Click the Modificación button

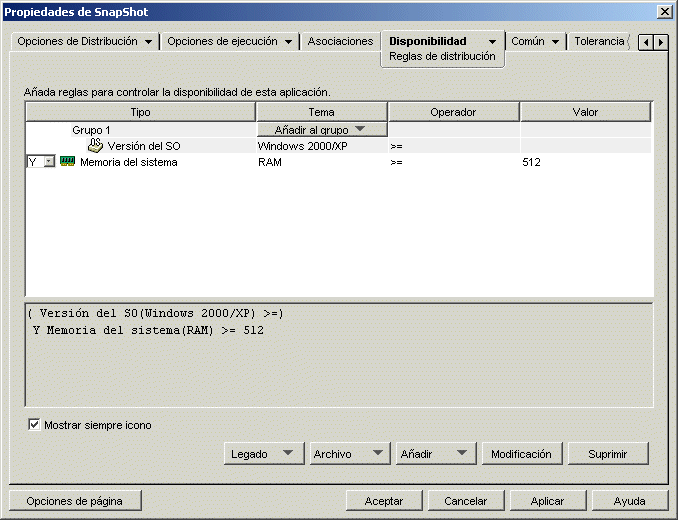click(x=522, y=453)
